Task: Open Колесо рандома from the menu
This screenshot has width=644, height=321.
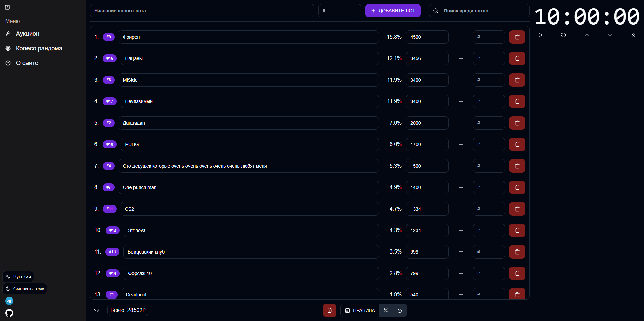Action: [39, 48]
